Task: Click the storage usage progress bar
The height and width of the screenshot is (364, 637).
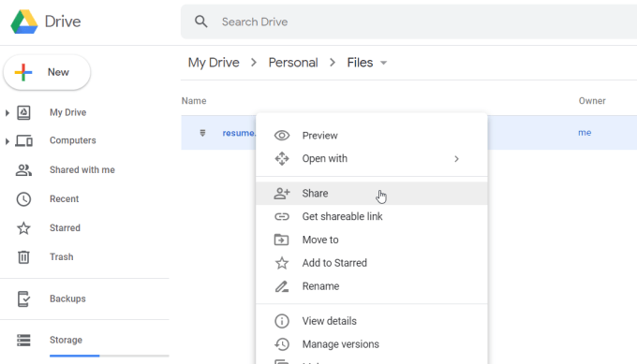Action: coord(110,356)
